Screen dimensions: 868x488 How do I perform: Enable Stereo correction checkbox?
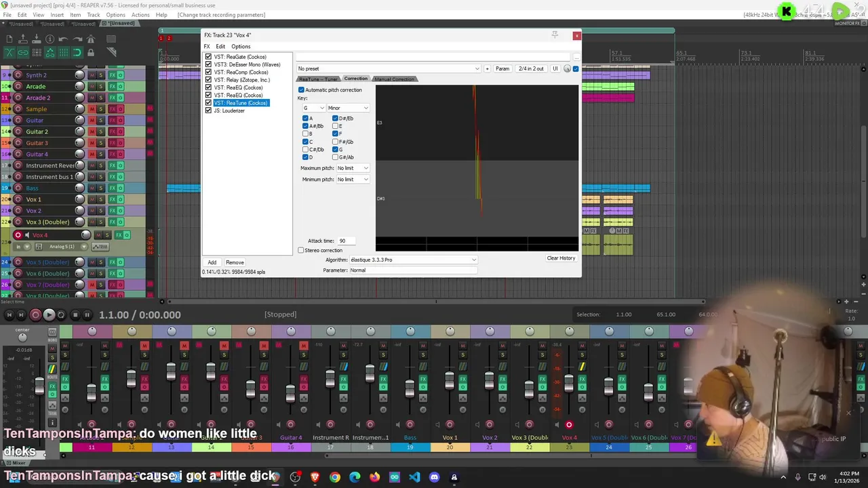click(301, 250)
